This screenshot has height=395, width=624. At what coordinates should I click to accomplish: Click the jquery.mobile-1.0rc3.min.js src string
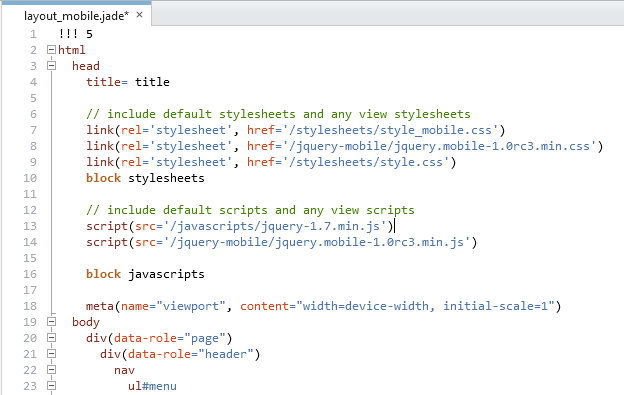tap(317, 242)
